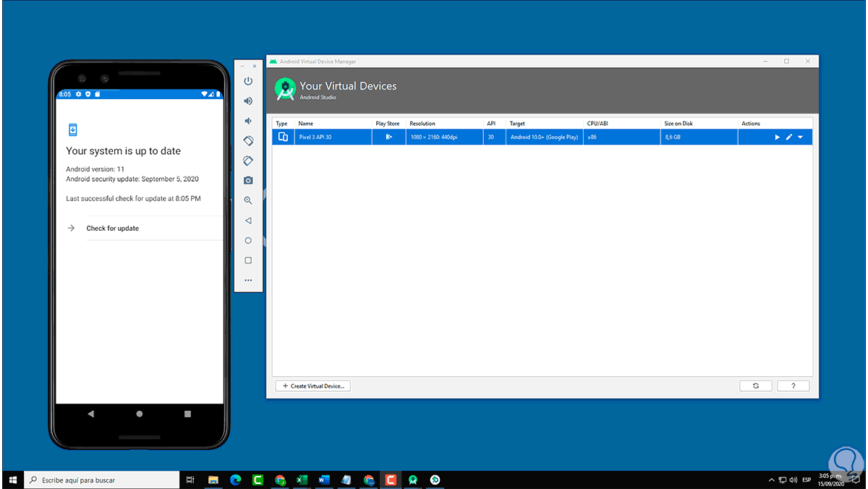The height and width of the screenshot is (489, 868).
Task: Click the device type icon in Pixel 3 row
Action: [283, 137]
